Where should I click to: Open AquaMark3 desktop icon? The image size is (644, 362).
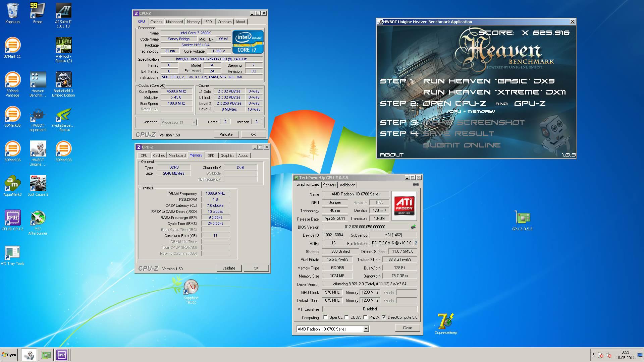pos(12,186)
